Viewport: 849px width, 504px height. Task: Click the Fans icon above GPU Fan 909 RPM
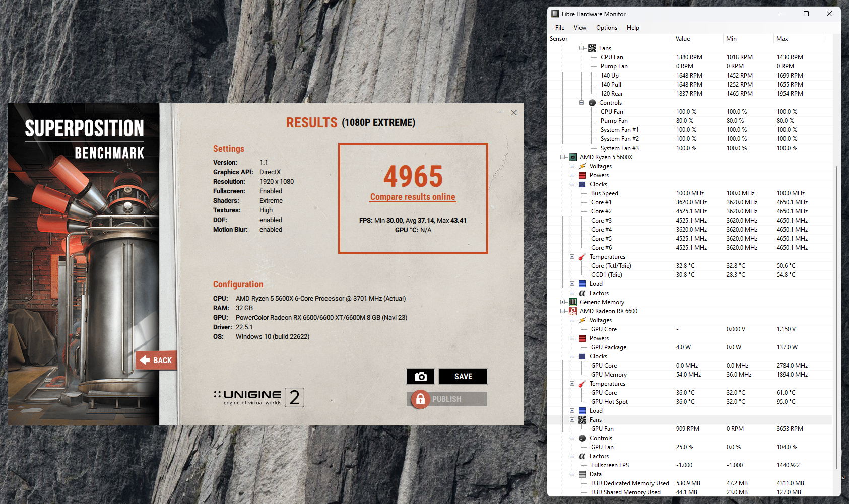point(582,420)
